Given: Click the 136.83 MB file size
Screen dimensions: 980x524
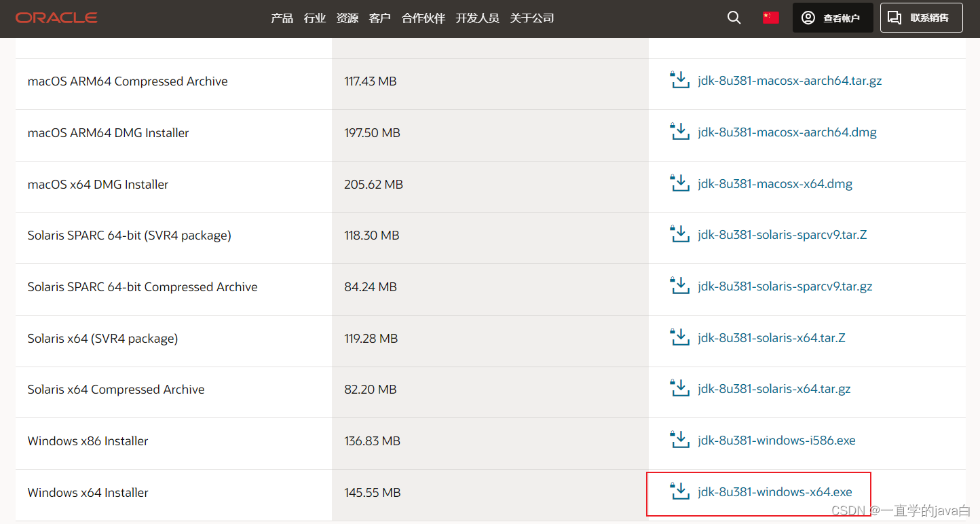Looking at the screenshot, I should [373, 441].
